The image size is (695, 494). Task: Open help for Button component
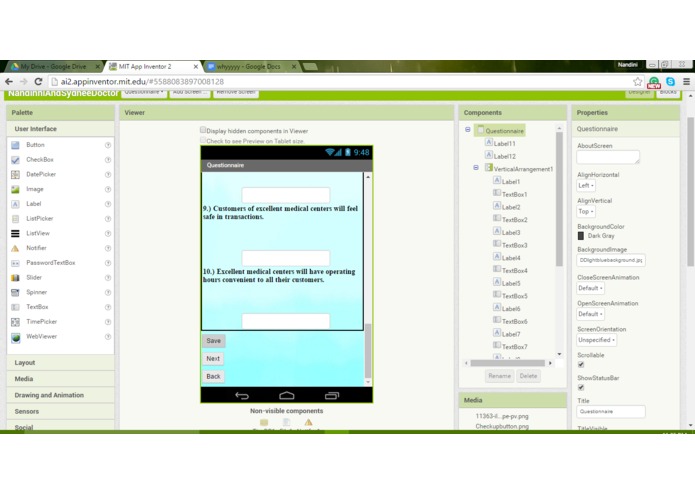tap(108, 145)
